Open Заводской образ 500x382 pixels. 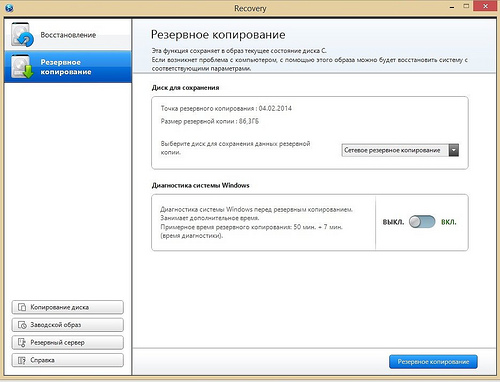68,325
